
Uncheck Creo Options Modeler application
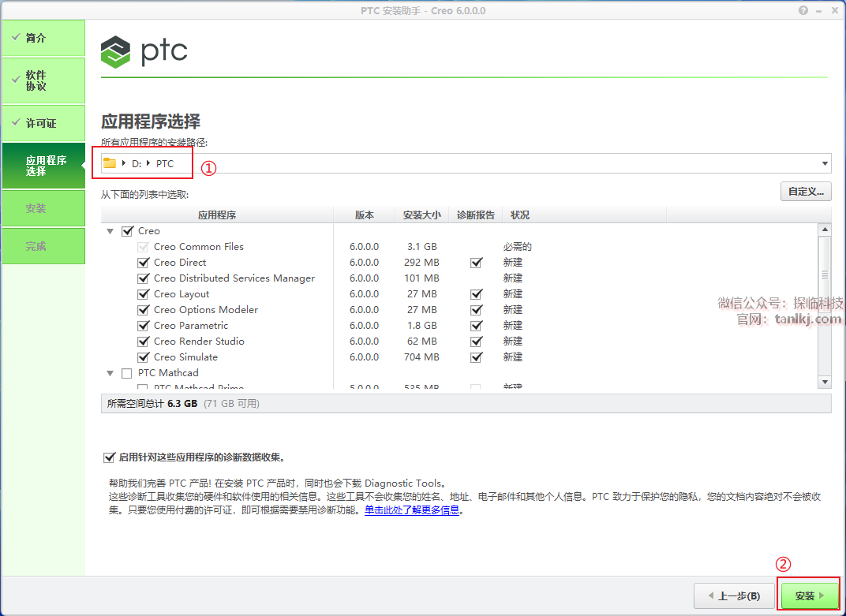tap(143, 310)
